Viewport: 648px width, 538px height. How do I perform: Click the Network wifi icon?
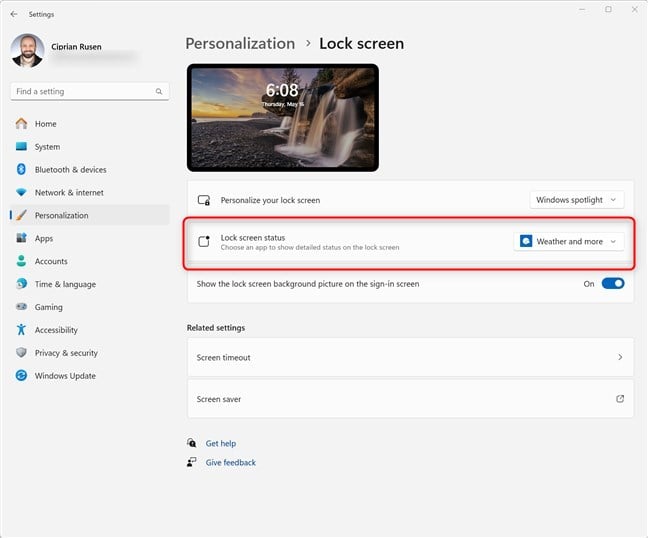pos(21,192)
